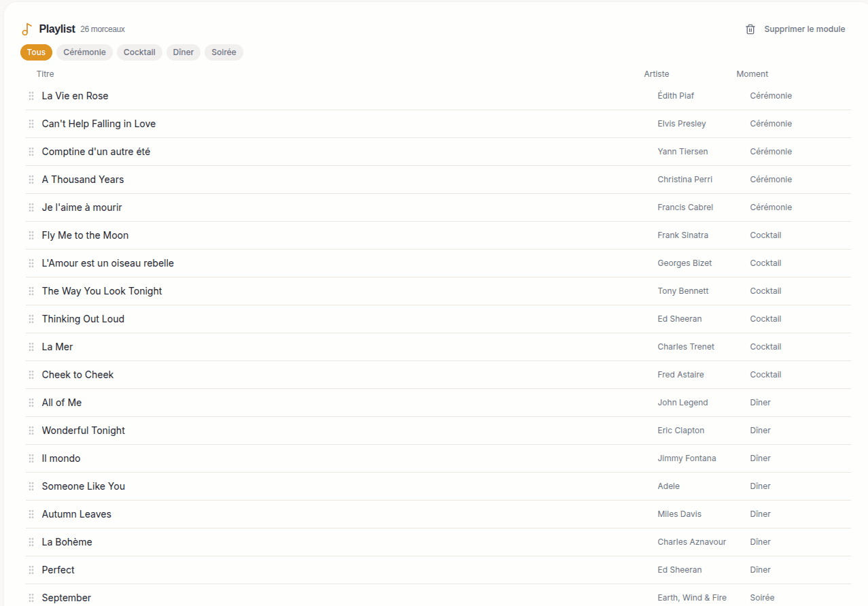
Task: Click artist John Legend
Action: click(683, 403)
